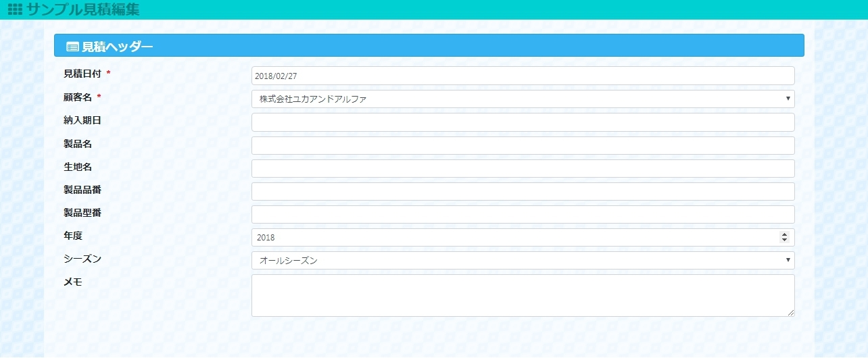Select the 製品名 text box
Screen dimensions: 868x358
522,146
